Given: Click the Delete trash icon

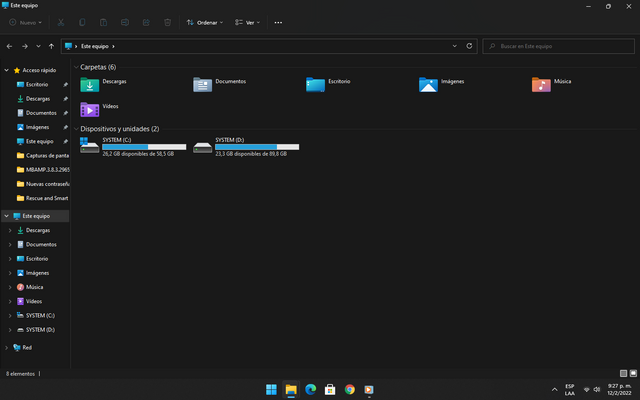Looking at the screenshot, I should coord(167,22).
